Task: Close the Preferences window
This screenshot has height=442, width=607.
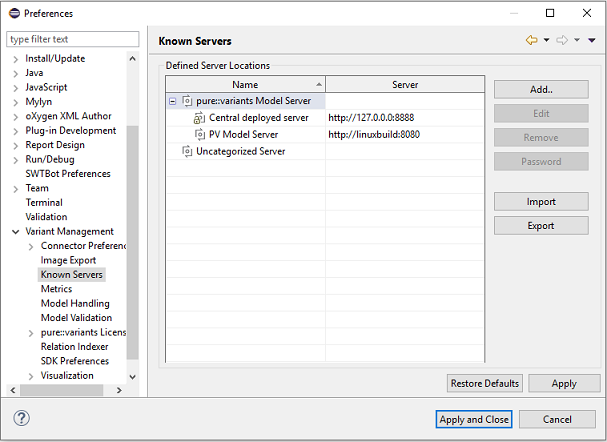Action: (x=587, y=13)
